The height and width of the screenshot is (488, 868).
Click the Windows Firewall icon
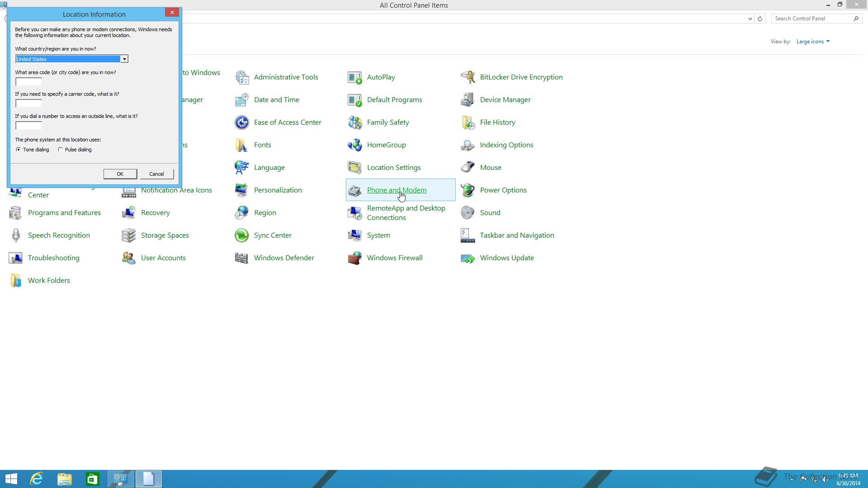click(x=355, y=258)
